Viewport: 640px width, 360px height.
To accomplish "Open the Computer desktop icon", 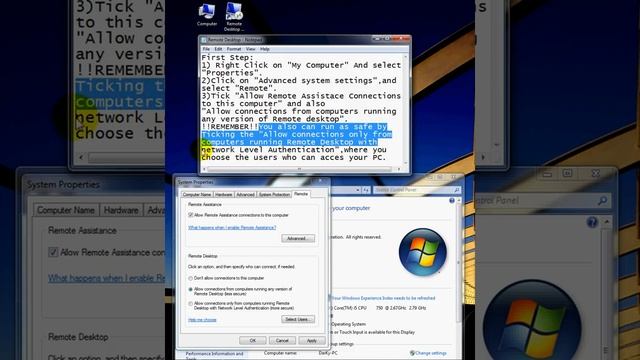I will click(x=207, y=15).
